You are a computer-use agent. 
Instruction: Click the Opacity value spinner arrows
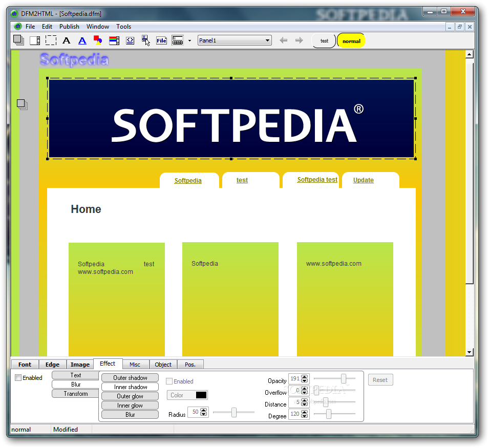[x=305, y=379]
